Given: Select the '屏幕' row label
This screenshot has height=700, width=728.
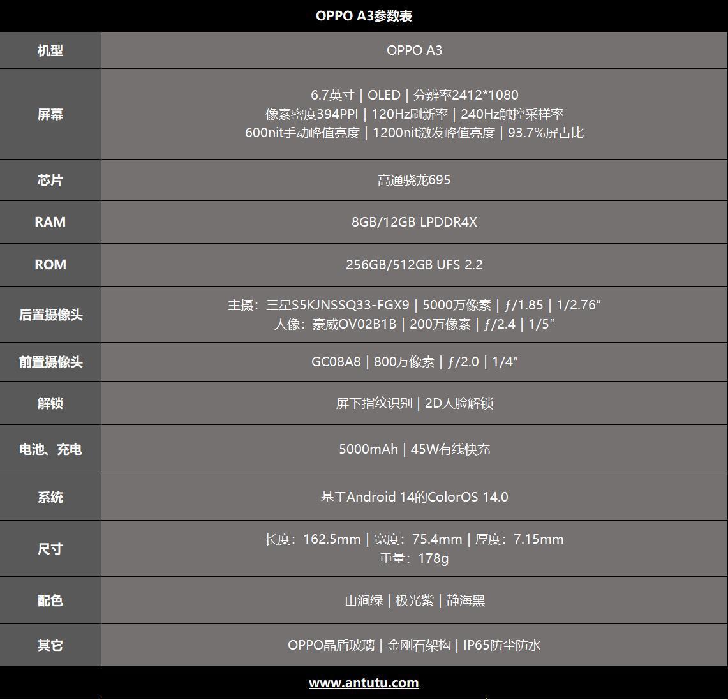Looking at the screenshot, I should (50, 114).
